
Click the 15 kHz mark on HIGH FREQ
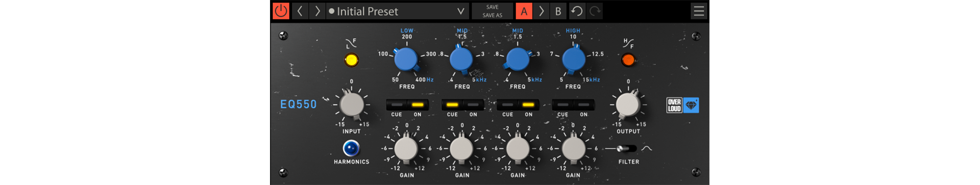tap(591, 80)
